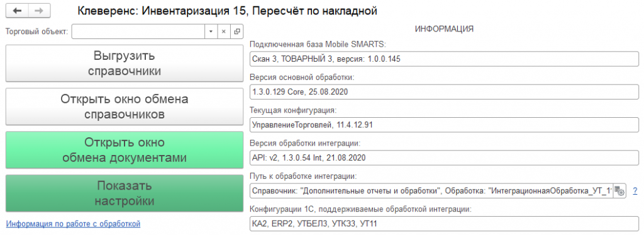
Task: Open the question mark help link
Action: (x=635, y=191)
